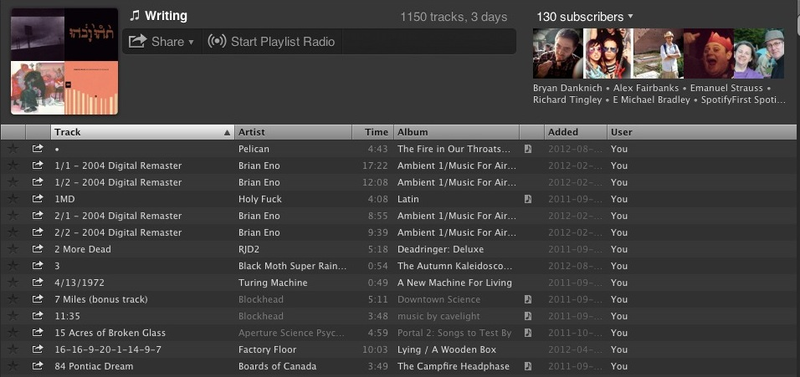Click local file icon beside Latin album

[x=528, y=199]
